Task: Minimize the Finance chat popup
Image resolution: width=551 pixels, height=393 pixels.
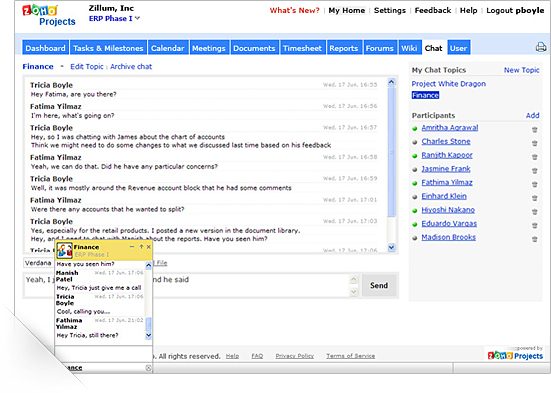Action: pyautogui.click(x=132, y=247)
